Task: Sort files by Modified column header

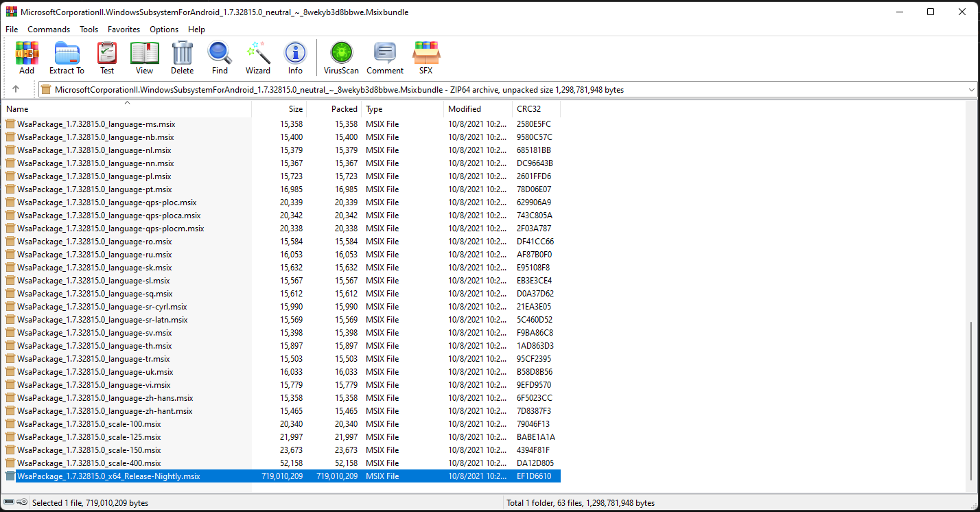Action: [x=478, y=109]
